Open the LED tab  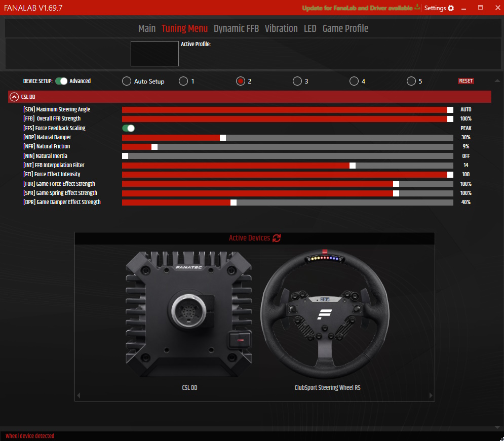(x=310, y=28)
